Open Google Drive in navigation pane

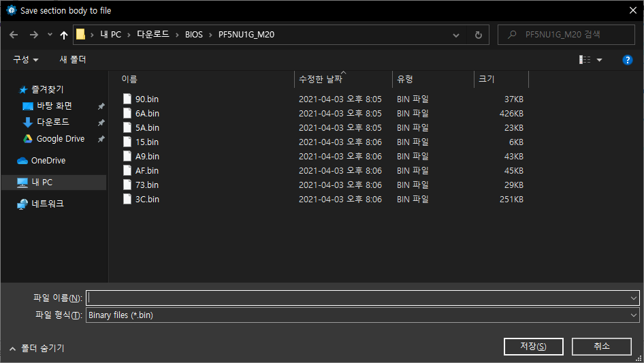tap(61, 139)
